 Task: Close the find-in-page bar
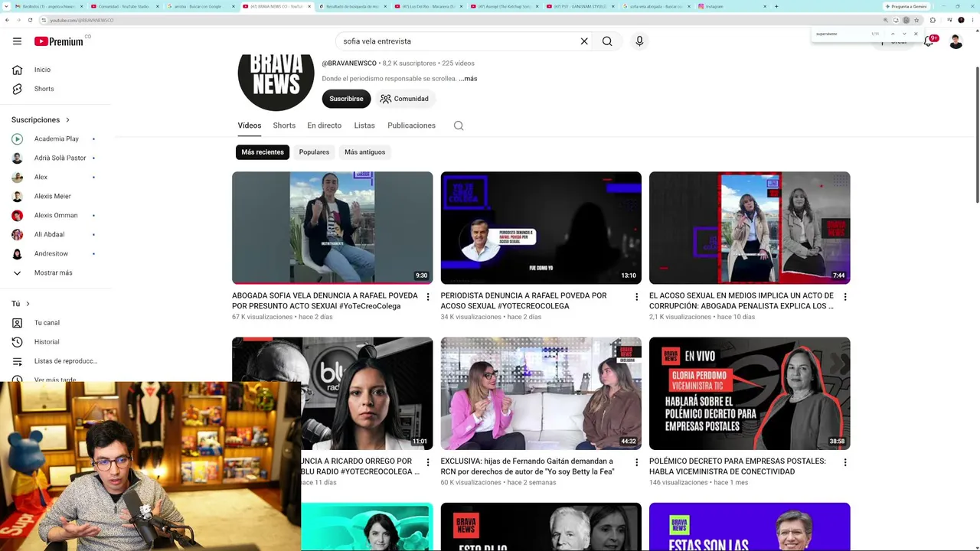pos(916,34)
